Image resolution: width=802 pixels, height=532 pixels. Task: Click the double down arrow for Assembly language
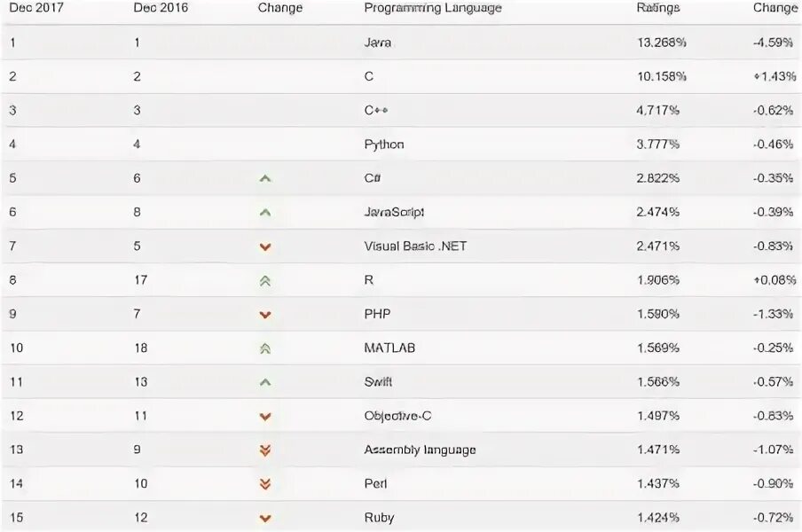coord(265,450)
